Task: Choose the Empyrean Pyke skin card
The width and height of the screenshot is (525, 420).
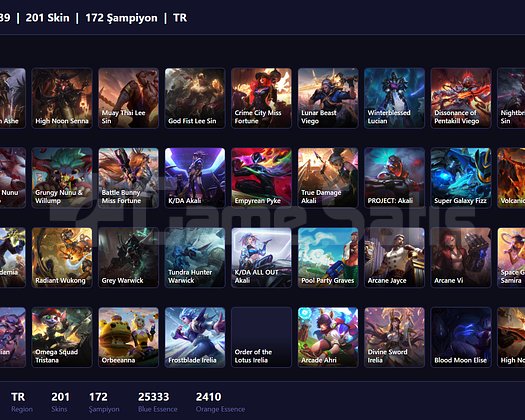Action: pyautogui.click(x=261, y=178)
